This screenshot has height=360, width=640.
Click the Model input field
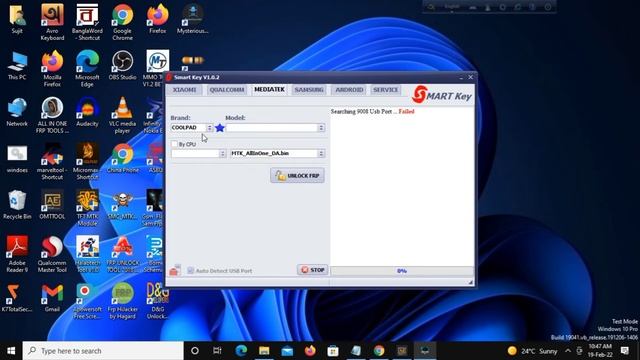tap(272, 128)
